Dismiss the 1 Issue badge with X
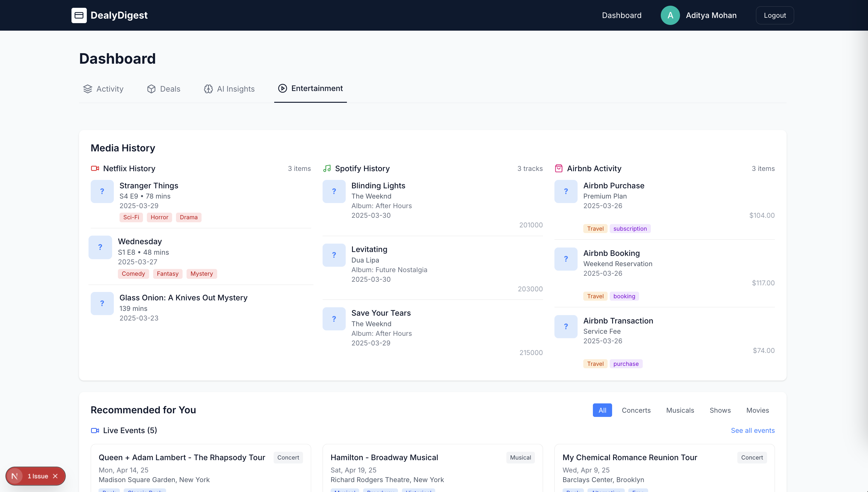The width and height of the screenshot is (868, 492). (55, 476)
